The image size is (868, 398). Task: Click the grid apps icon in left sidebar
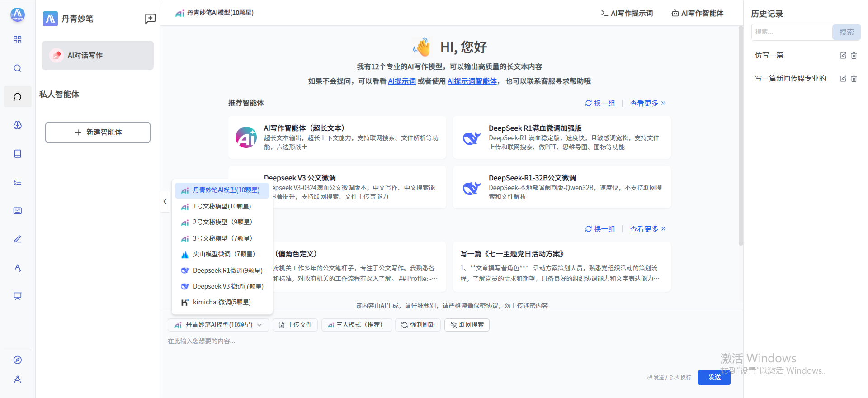[x=18, y=40]
